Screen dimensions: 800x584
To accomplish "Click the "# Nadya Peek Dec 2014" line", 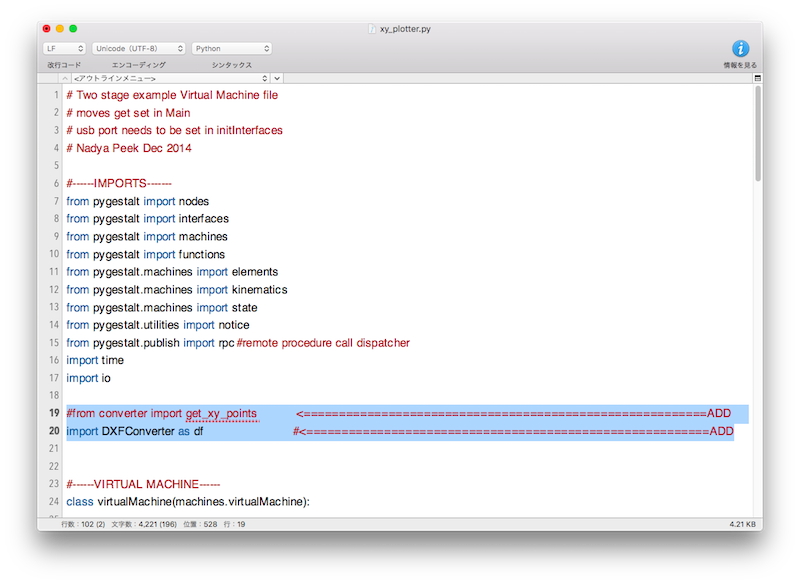I will [x=129, y=148].
